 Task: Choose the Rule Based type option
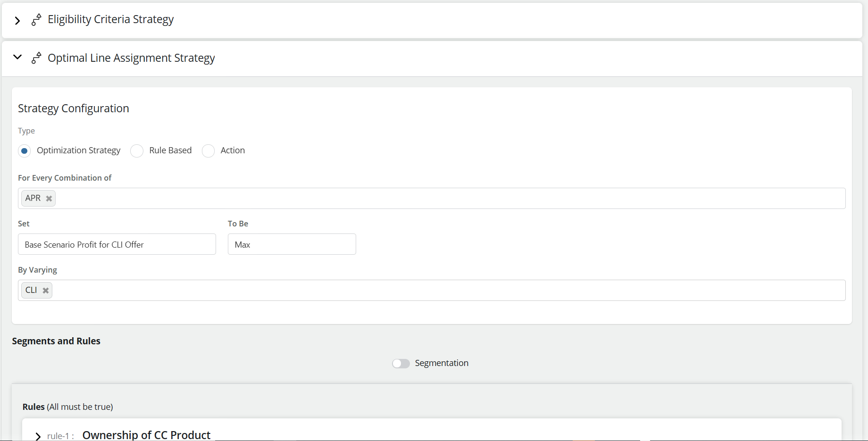point(137,151)
